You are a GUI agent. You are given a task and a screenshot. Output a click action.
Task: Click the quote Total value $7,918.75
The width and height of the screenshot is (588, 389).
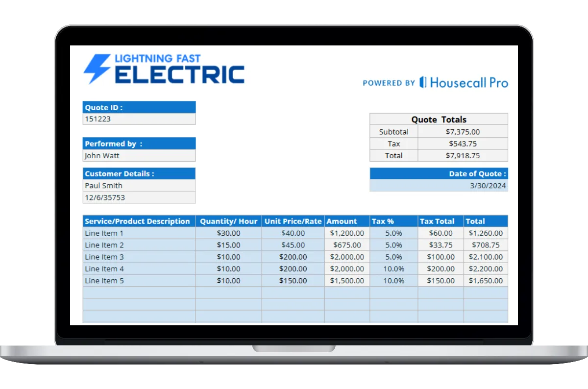click(x=463, y=156)
